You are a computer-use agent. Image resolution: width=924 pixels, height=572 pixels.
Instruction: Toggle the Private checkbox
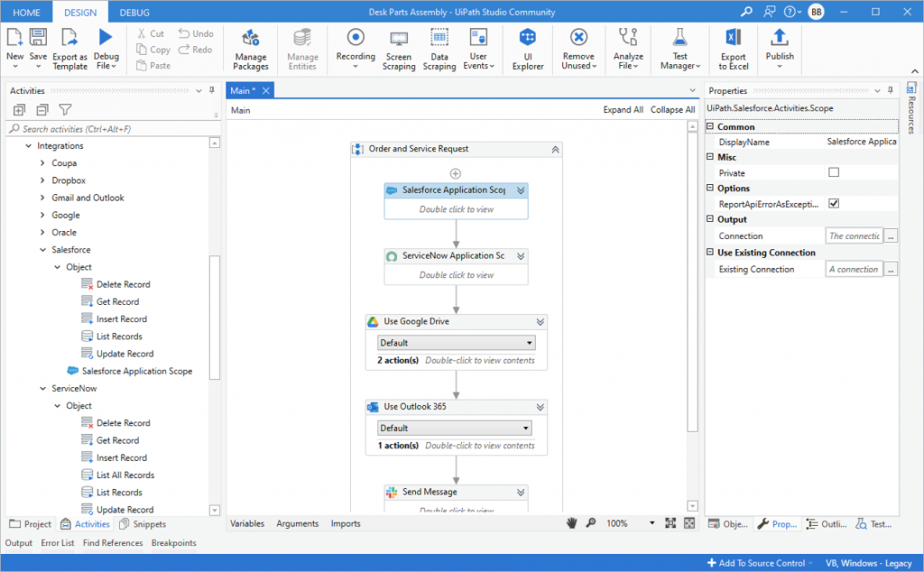click(x=833, y=172)
